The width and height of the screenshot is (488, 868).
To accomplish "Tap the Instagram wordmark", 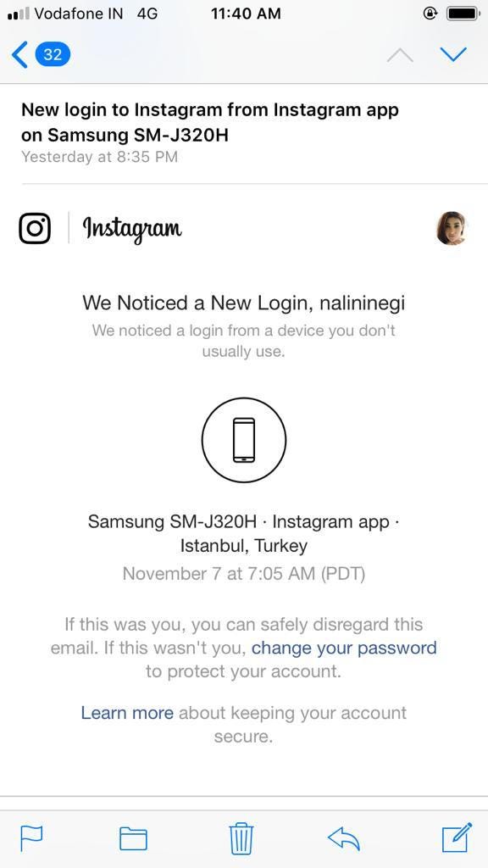I will point(131,228).
